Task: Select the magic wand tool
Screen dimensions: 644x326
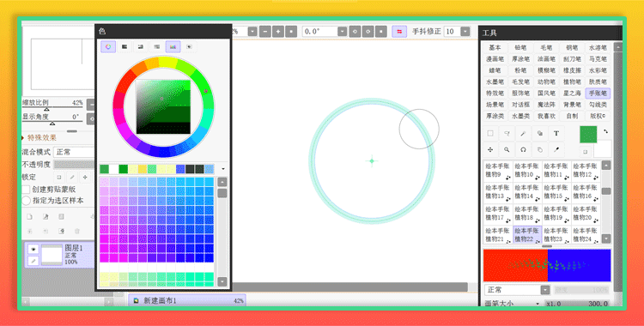Action: pyautogui.click(x=523, y=134)
